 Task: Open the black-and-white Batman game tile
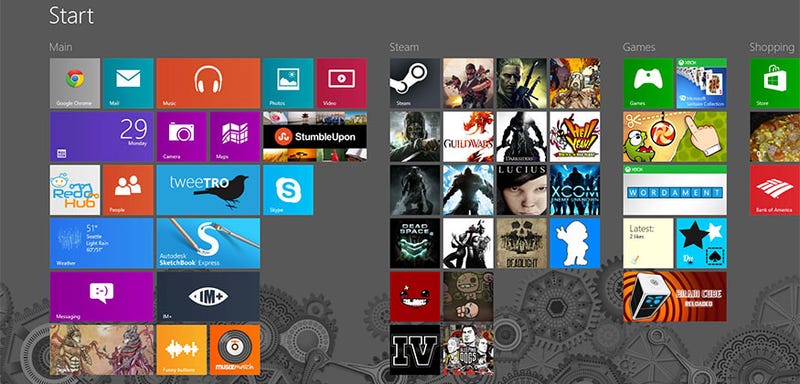pyautogui.click(x=468, y=243)
